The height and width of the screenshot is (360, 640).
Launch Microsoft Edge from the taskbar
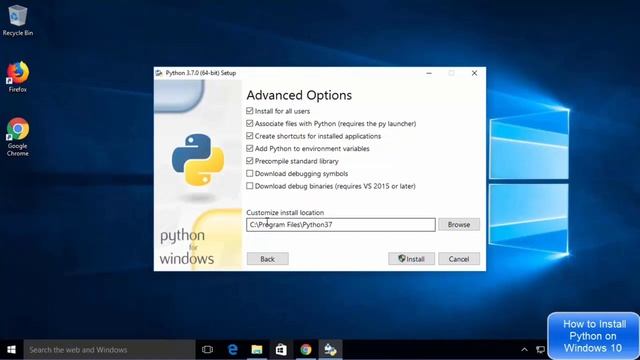pos(233,350)
